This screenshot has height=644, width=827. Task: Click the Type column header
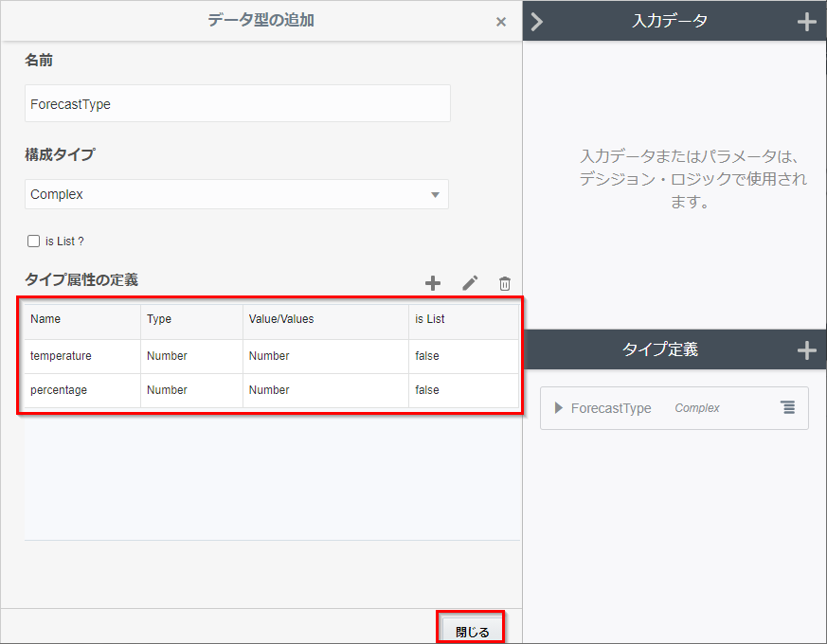coord(159,319)
